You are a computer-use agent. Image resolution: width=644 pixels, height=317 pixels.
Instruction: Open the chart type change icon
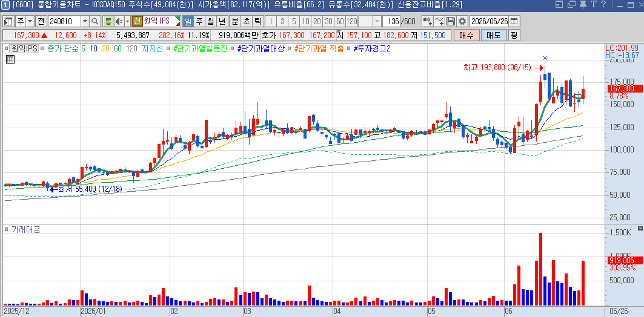[427, 21]
